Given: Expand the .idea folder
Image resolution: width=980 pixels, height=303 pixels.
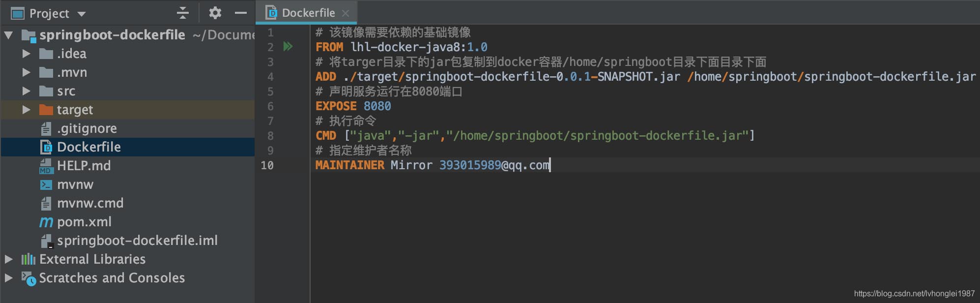Looking at the screenshot, I should click(x=27, y=54).
